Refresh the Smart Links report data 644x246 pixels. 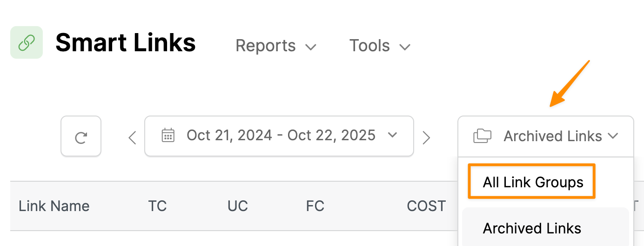click(x=81, y=136)
